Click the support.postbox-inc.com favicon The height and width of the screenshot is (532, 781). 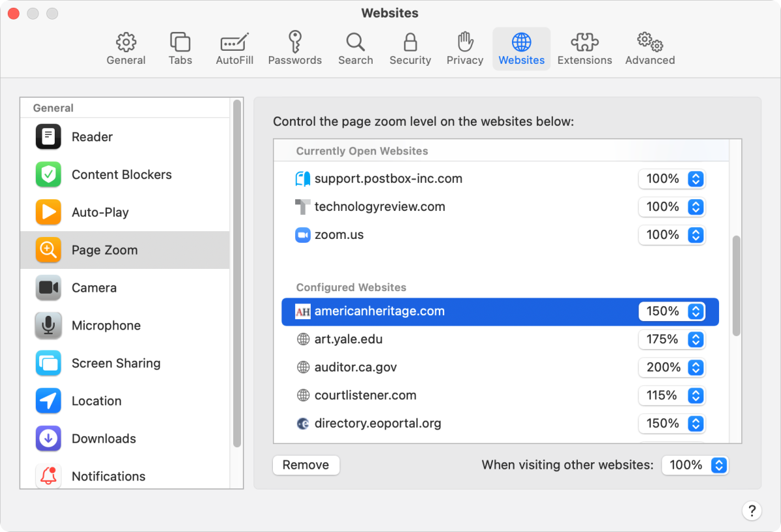tap(303, 179)
